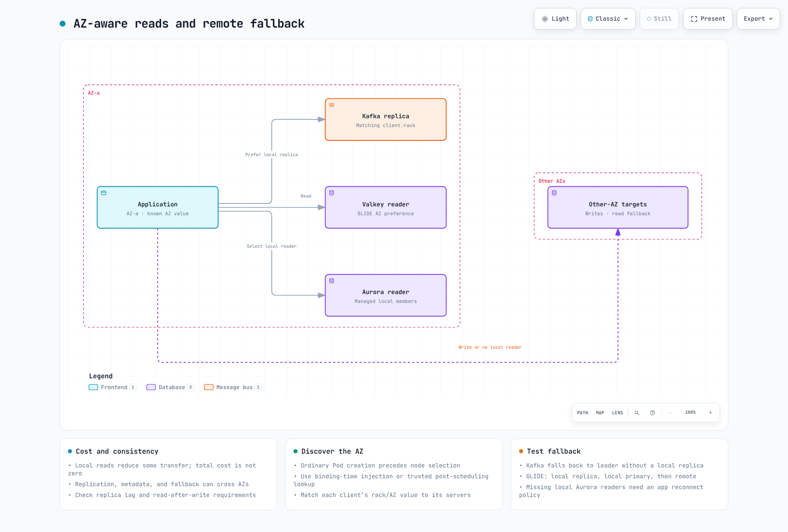This screenshot has height=532, width=788.
Task: Click the Other-AZ targets database icon
Action: pos(555,193)
